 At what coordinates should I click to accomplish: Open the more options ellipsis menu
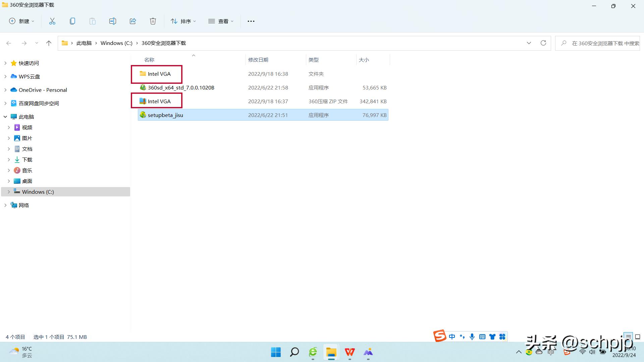251,21
